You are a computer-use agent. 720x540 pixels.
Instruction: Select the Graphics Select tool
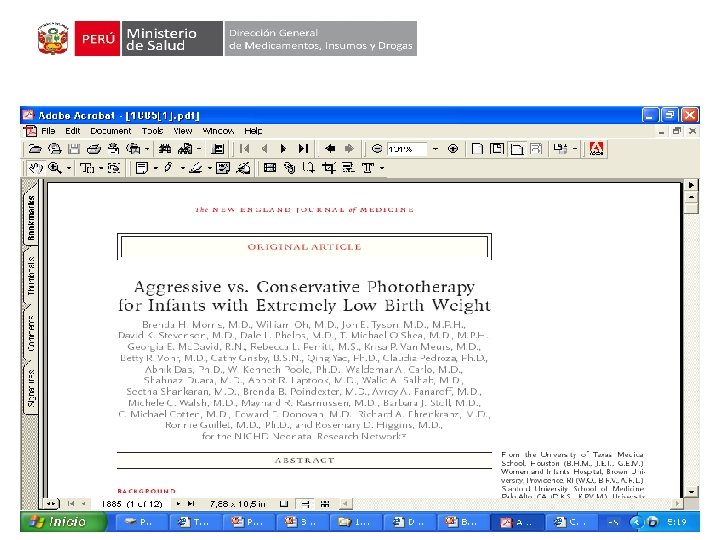pyautogui.click(x=114, y=168)
